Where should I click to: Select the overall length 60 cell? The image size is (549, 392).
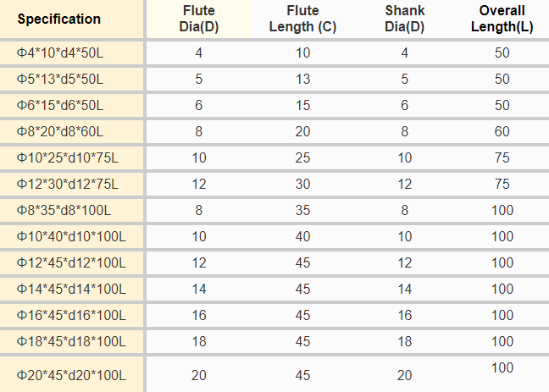pyautogui.click(x=502, y=132)
